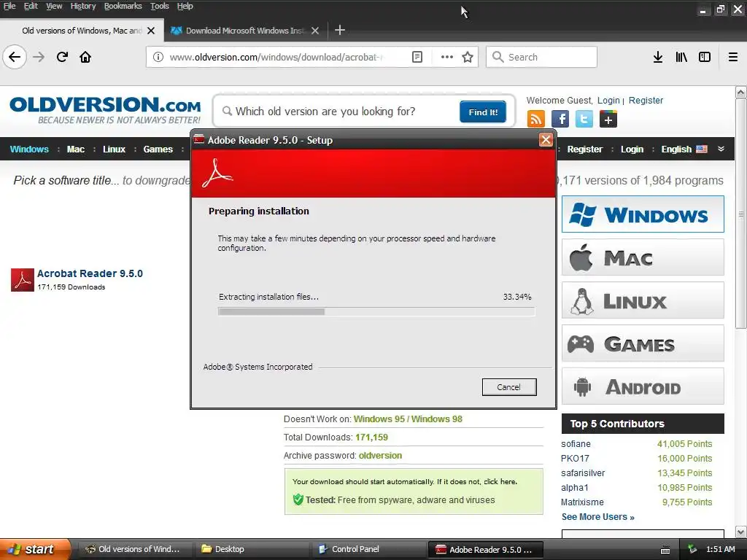Select Games in the site navigation bar
This screenshot has width=747, height=560.
click(x=158, y=149)
